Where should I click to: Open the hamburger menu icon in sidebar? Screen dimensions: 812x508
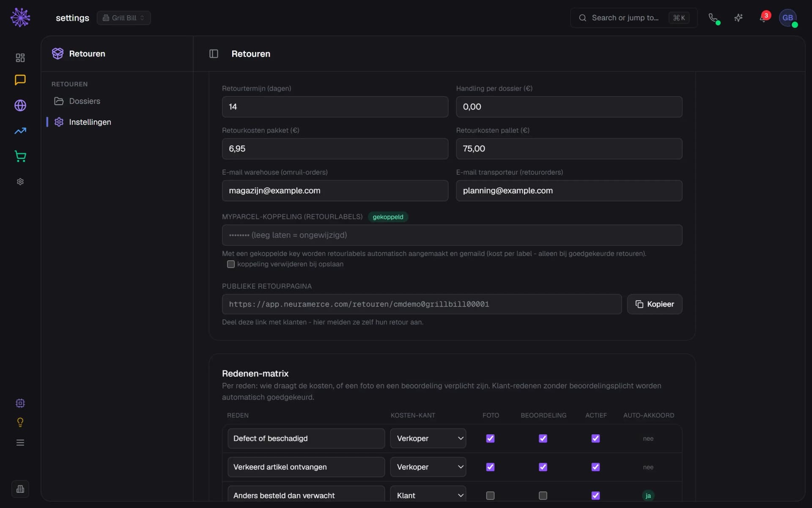pyautogui.click(x=20, y=443)
